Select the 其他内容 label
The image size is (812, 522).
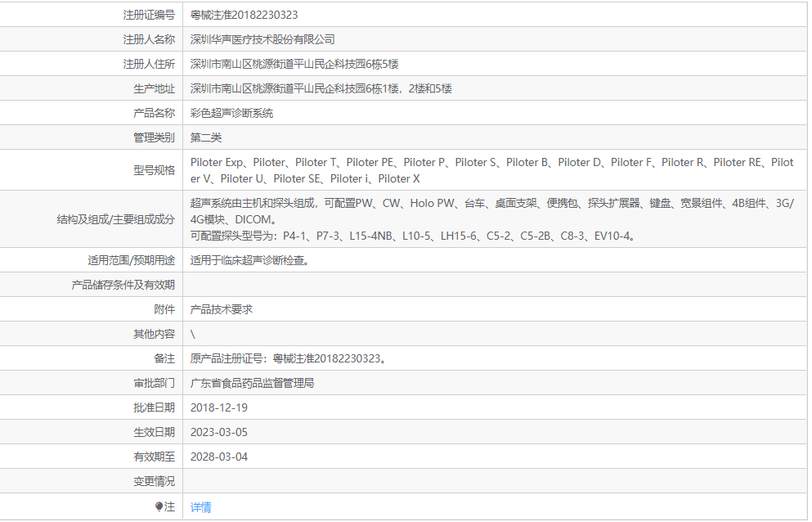click(155, 334)
